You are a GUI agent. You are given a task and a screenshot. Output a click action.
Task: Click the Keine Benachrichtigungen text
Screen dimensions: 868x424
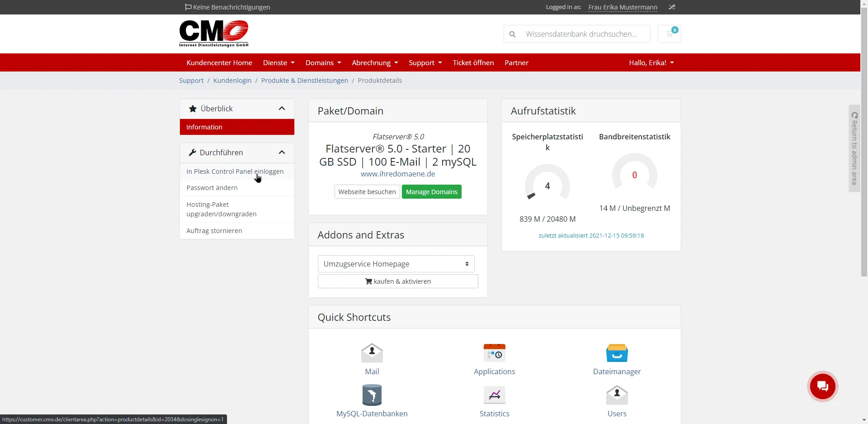click(x=231, y=7)
